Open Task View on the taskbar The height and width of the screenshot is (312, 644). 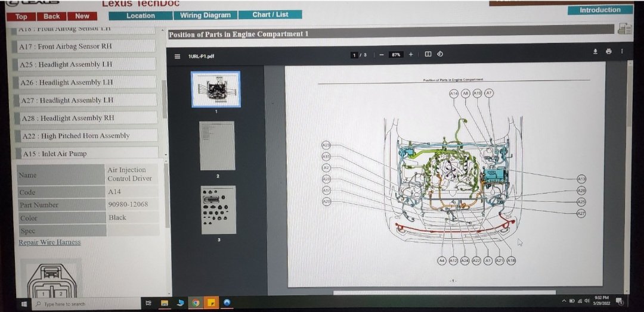(148, 304)
